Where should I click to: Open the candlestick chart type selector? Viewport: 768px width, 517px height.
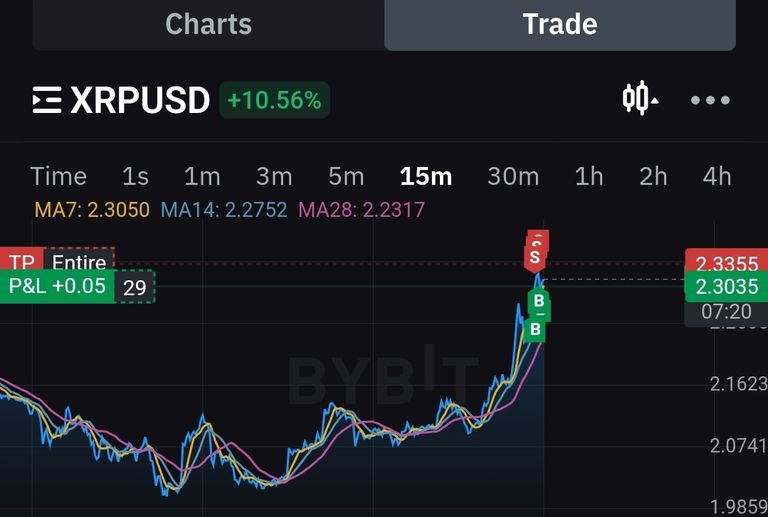640,99
